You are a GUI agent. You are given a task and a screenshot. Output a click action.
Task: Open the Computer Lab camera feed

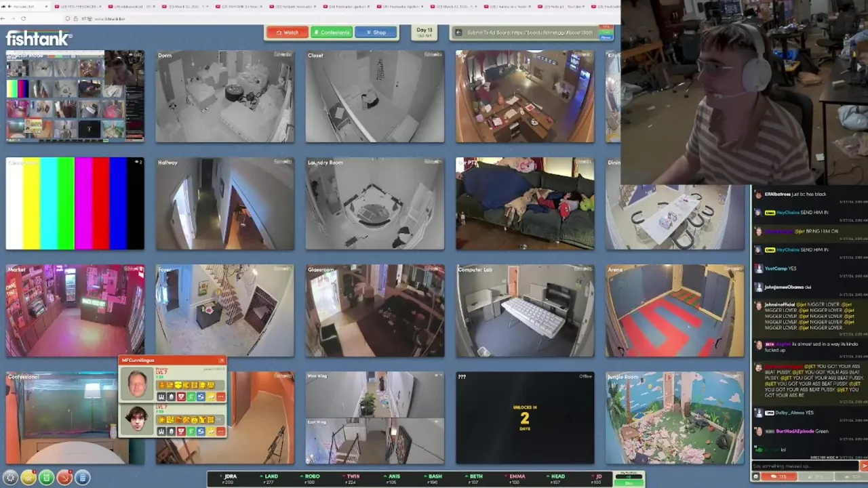point(525,310)
